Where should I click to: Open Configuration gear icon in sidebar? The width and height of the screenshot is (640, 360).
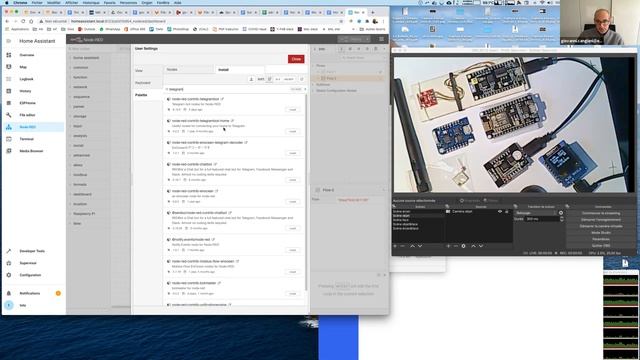coord(9,275)
